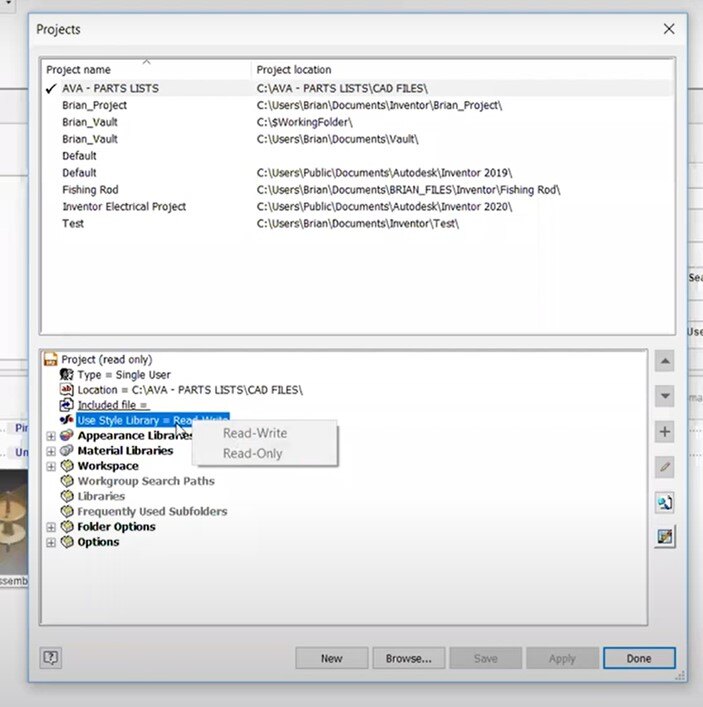The width and height of the screenshot is (703, 707).
Task: Choose Read-Only from the context menu
Action: click(253, 454)
